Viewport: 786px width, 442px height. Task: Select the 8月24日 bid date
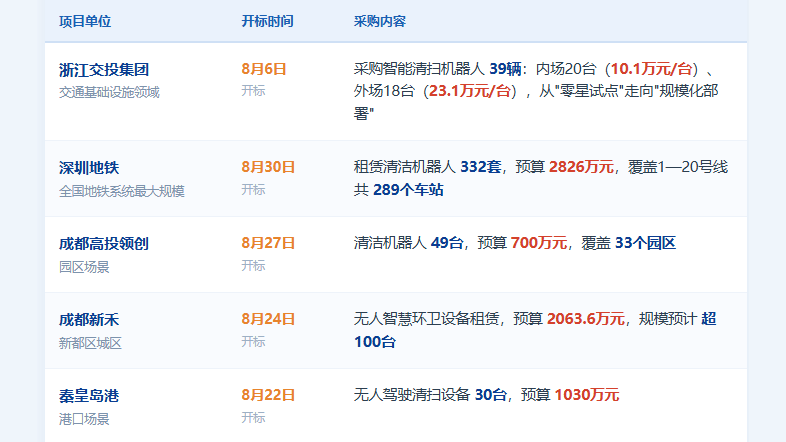tap(268, 319)
